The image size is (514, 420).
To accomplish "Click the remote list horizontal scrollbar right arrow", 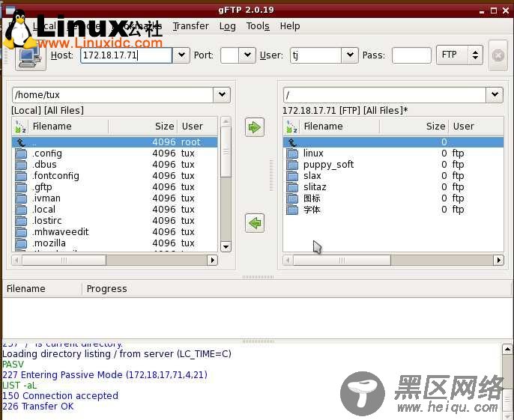I will point(498,260).
